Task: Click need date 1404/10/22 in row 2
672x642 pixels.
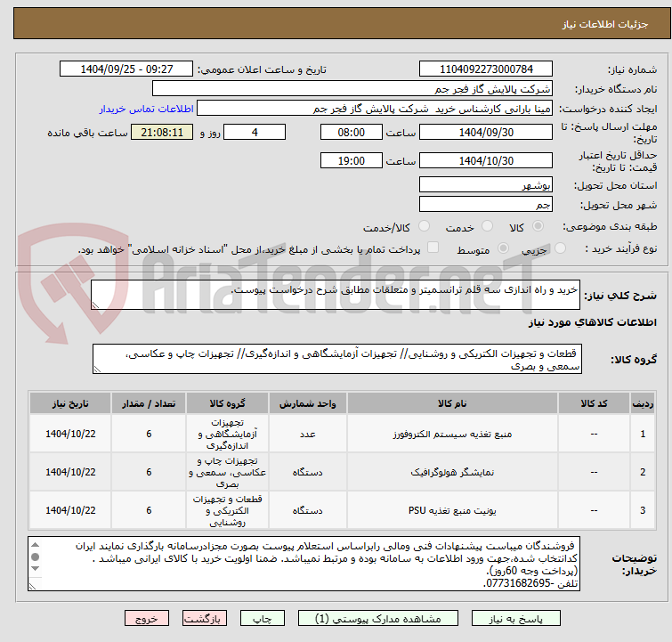Action: (x=70, y=472)
